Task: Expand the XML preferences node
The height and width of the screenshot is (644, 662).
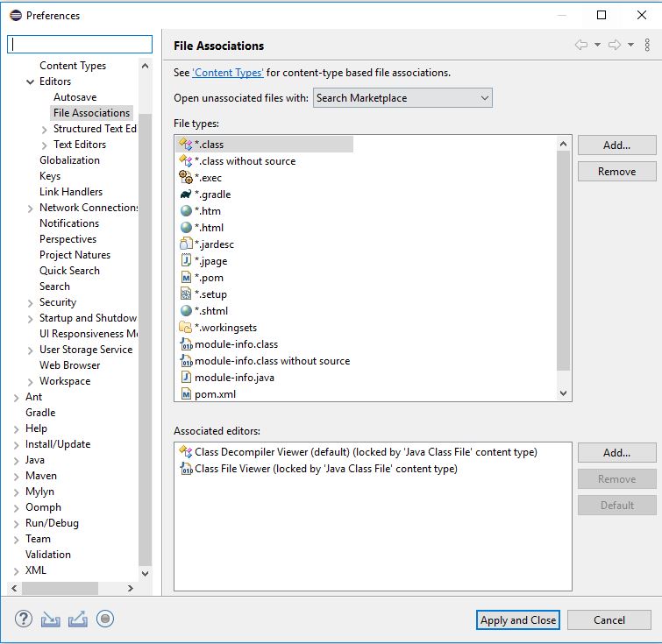Action: pos(17,571)
